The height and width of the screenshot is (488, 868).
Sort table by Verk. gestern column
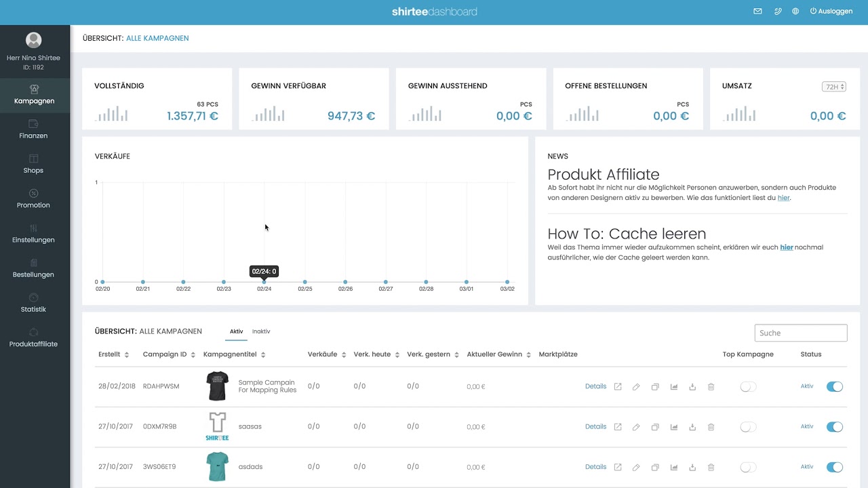pyautogui.click(x=433, y=354)
